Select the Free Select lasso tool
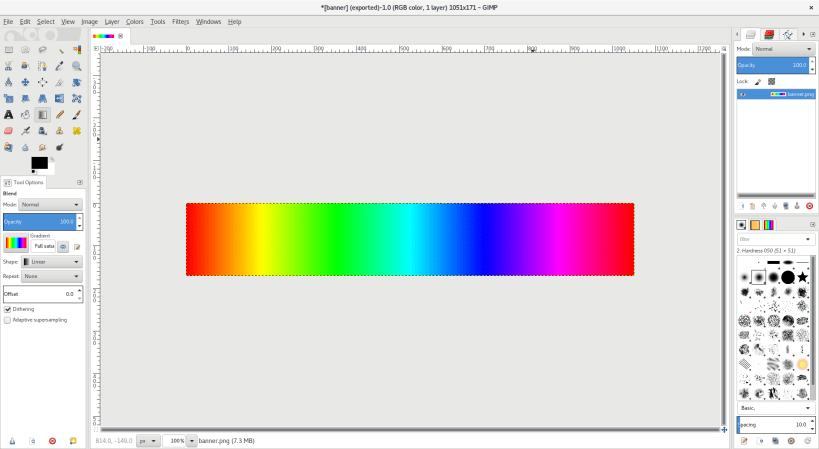The image size is (819, 449). pos(42,50)
